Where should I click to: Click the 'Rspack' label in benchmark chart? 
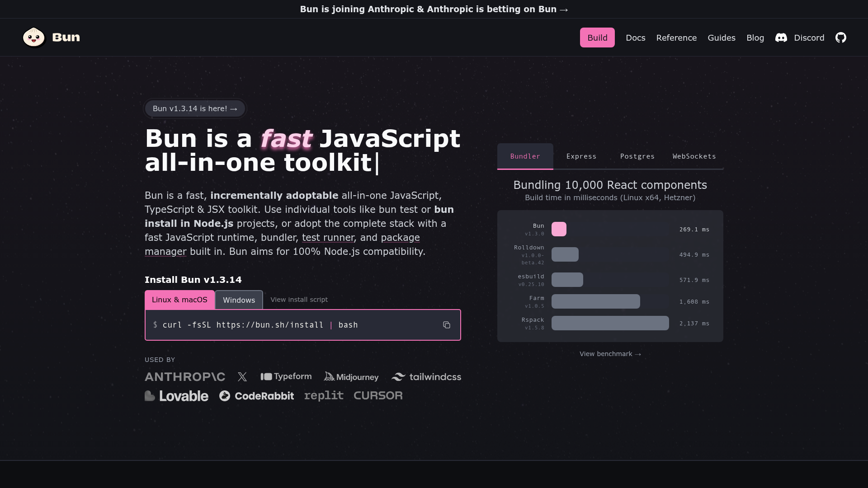(x=533, y=320)
